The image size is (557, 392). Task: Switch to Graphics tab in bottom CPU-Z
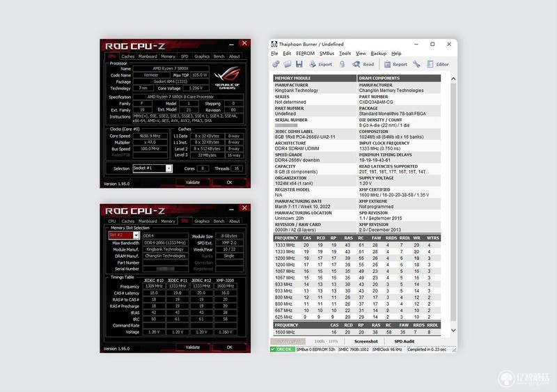pyautogui.click(x=202, y=221)
